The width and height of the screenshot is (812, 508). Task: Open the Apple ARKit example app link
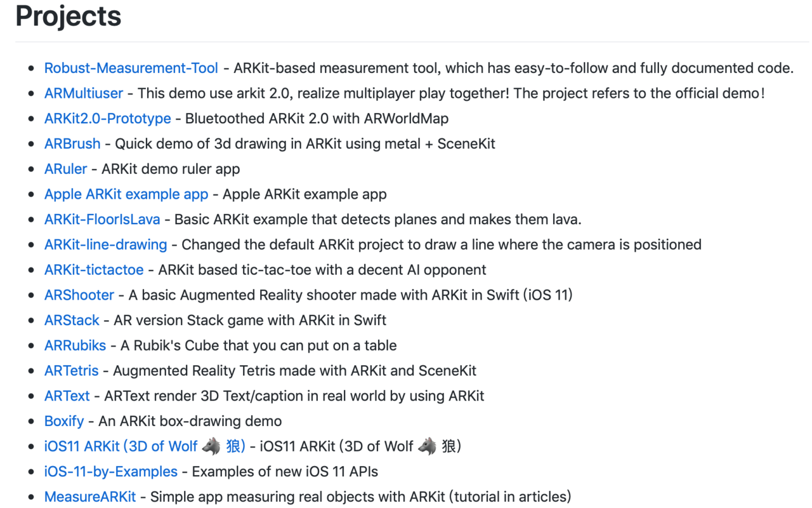(126, 194)
